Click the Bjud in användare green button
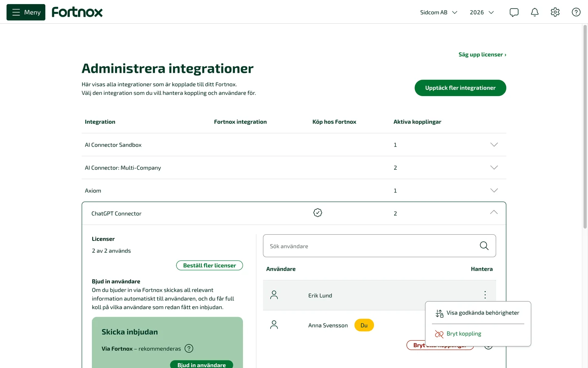588x368 pixels. pos(202,364)
